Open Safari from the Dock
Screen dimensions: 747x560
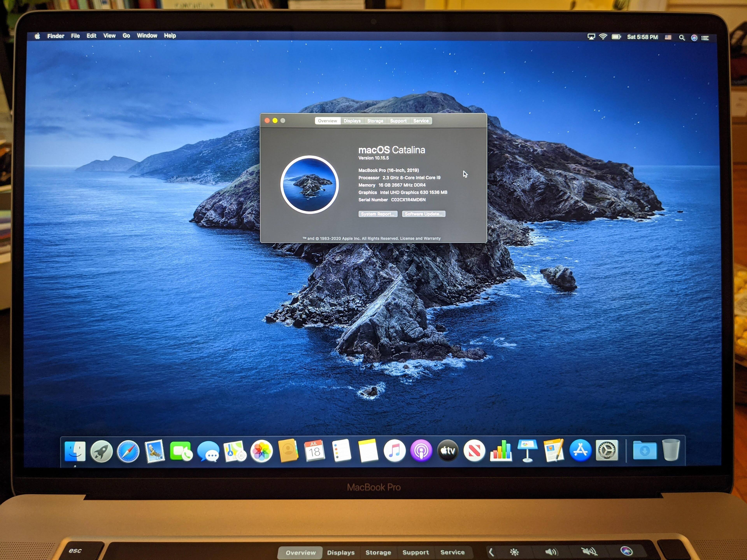point(128,451)
